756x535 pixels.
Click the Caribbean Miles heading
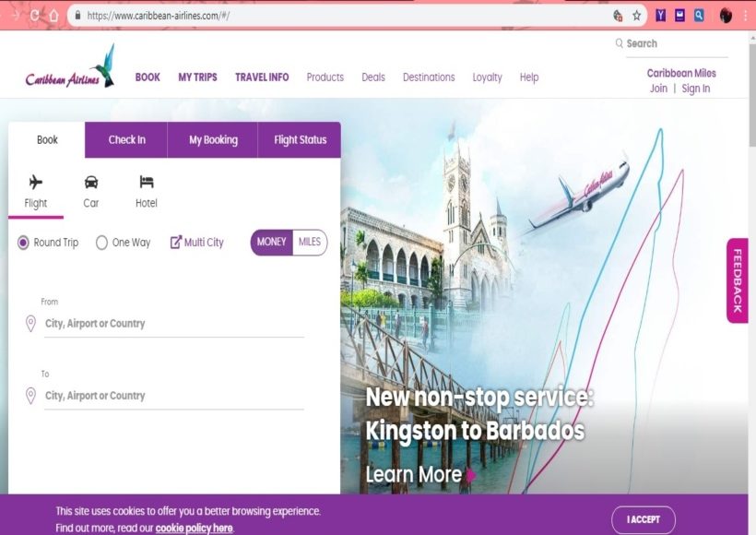click(681, 73)
